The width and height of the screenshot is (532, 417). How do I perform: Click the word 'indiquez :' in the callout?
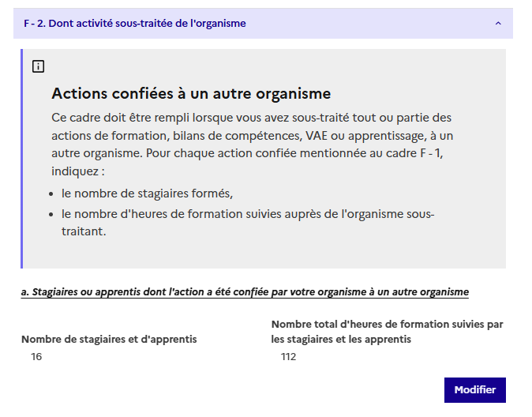click(x=77, y=171)
